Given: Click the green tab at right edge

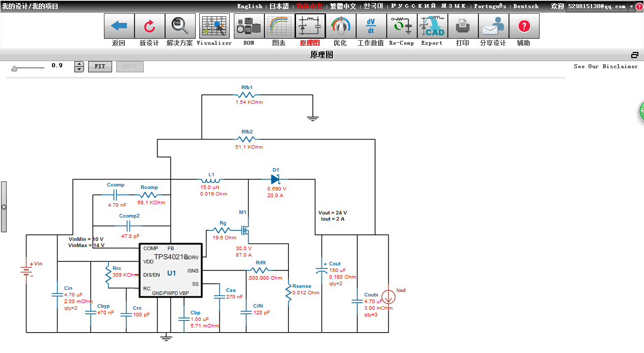Looking at the screenshot, I should click(x=641, y=111).
